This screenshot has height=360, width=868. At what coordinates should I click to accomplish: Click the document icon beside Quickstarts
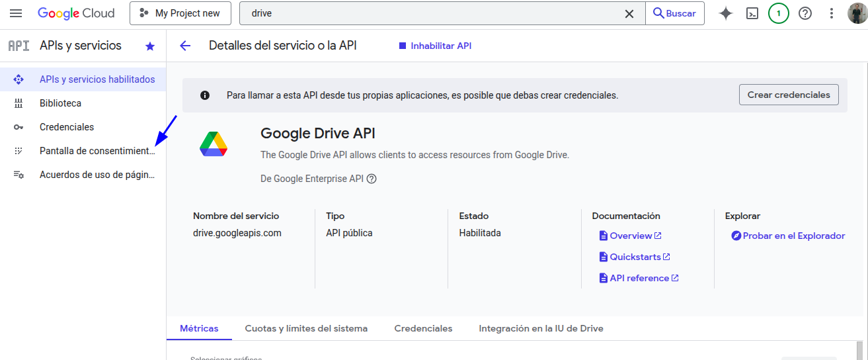tap(603, 257)
